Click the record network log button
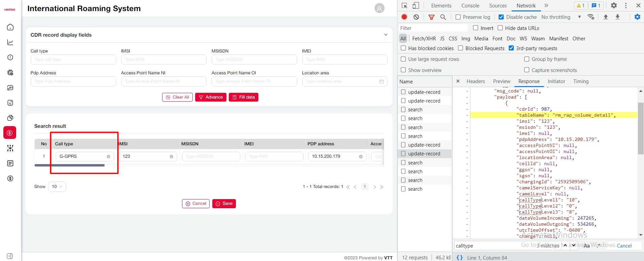644x261 pixels. click(404, 17)
